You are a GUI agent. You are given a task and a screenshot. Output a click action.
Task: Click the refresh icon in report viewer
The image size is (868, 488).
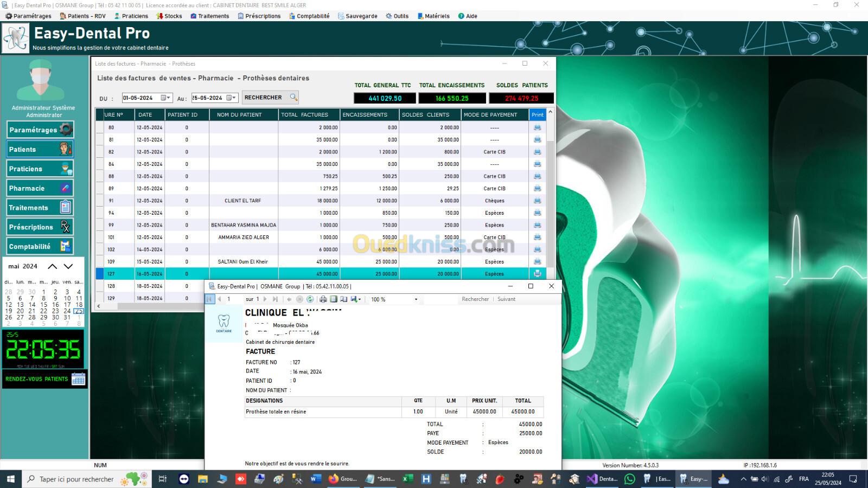(x=310, y=299)
